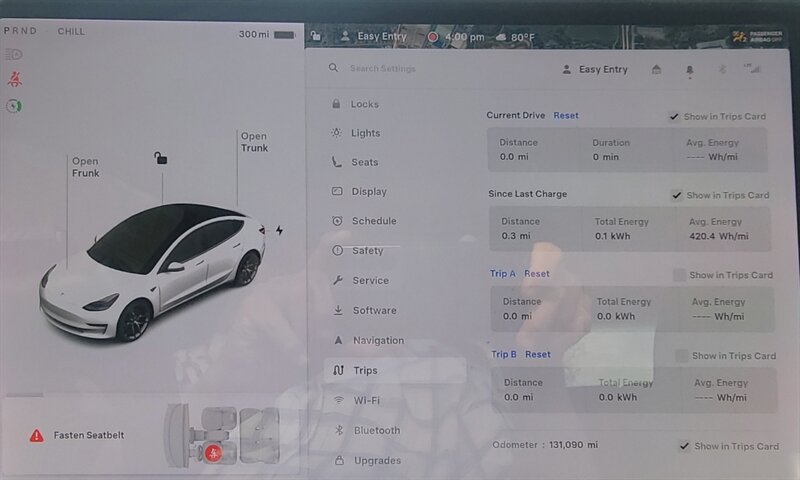Tap the headlights indicator icon
This screenshot has width=800, height=480.
14,54
